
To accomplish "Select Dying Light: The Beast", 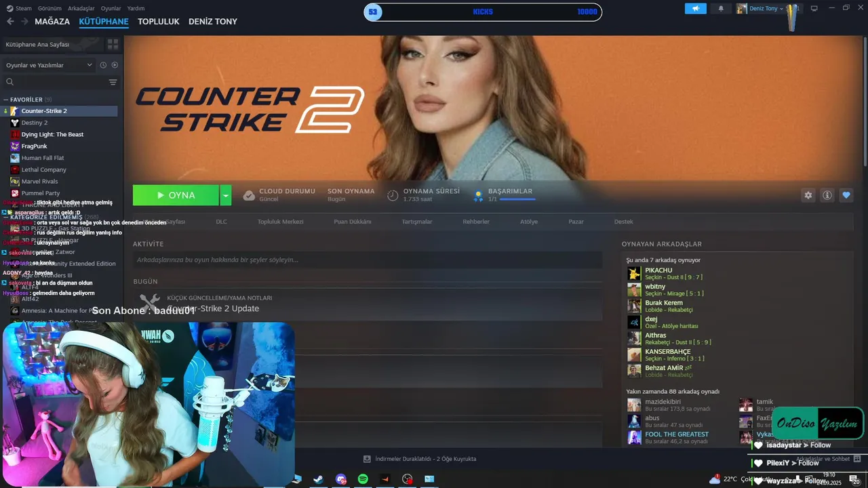I will (52, 134).
